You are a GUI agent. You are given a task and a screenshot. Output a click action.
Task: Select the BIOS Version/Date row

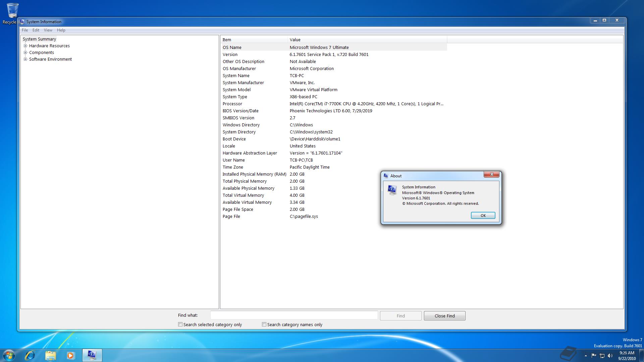pos(334,111)
